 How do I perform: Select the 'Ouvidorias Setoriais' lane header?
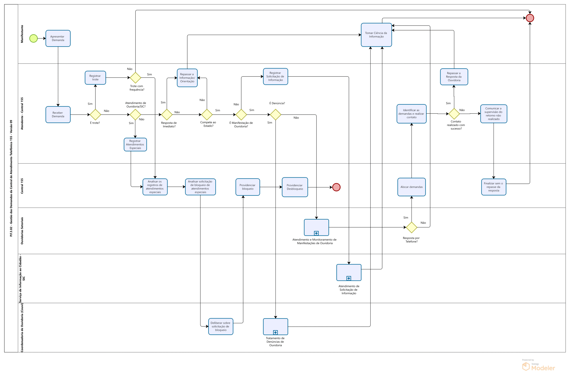point(22,231)
